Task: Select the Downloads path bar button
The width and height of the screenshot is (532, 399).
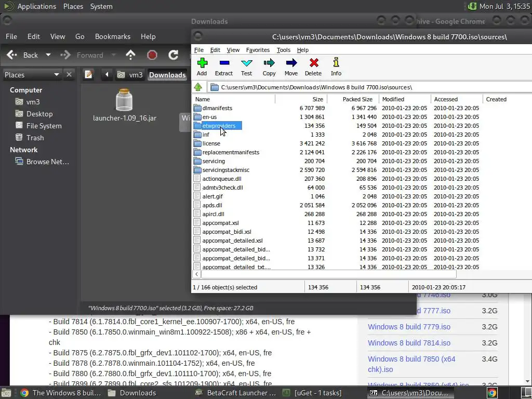Action: (x=167, y=75)
